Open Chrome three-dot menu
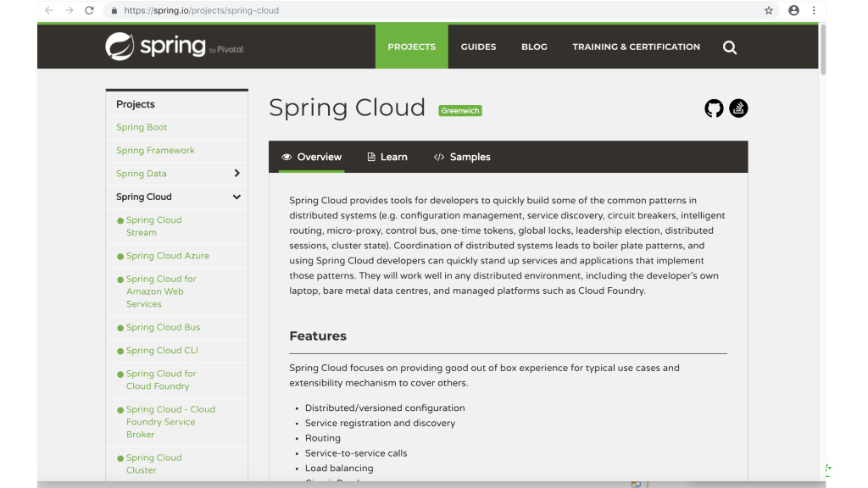Screen dimensions: 868x488 pos(814,11)
